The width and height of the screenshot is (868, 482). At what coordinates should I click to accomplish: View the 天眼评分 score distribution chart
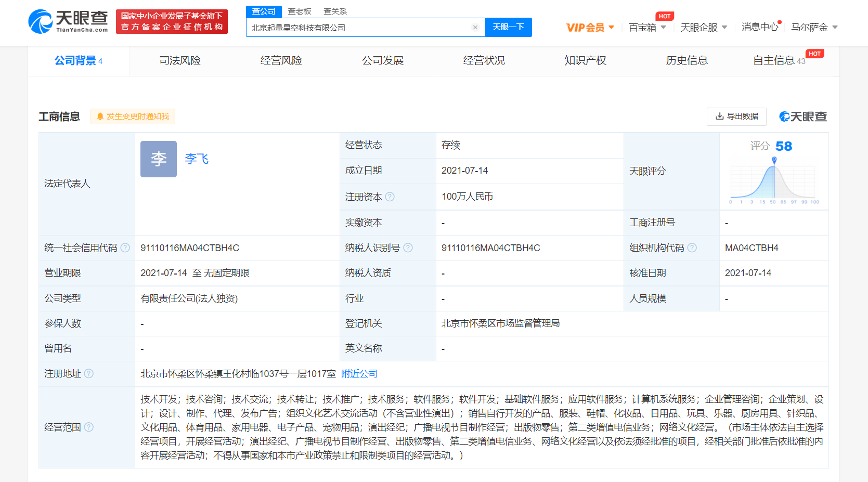[774, 180]
